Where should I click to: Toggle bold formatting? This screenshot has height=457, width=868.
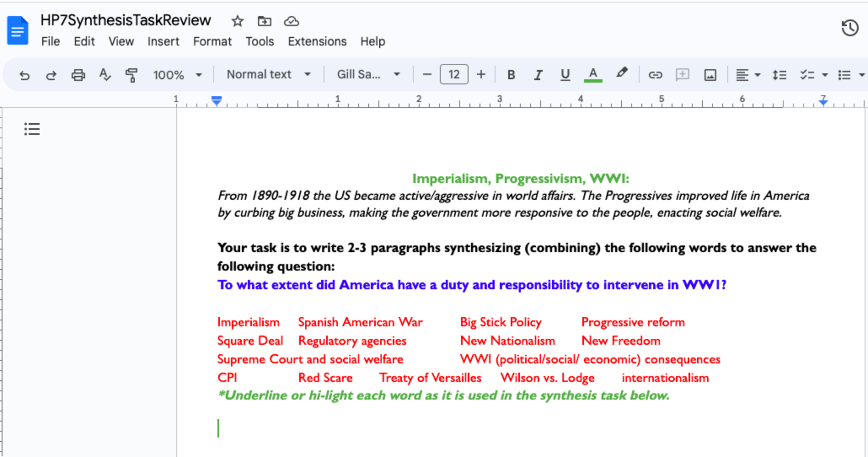[x=511, y=75]
